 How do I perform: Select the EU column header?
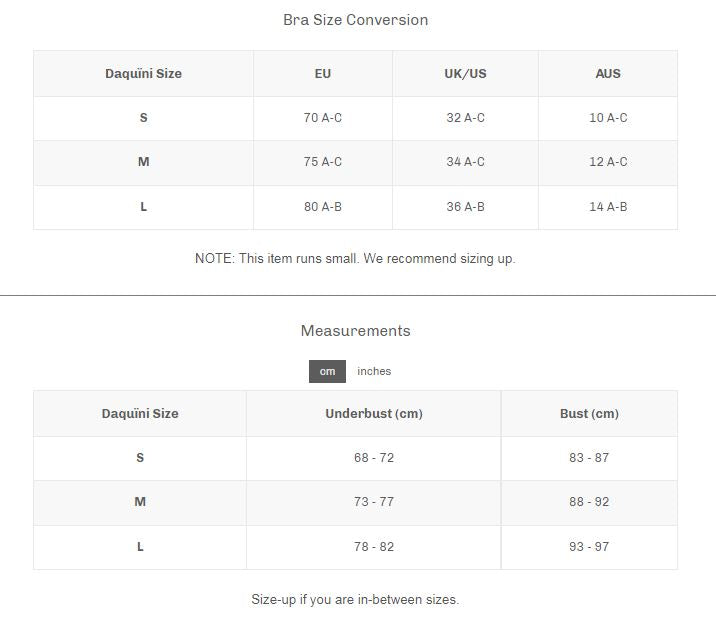click(322, 74)
